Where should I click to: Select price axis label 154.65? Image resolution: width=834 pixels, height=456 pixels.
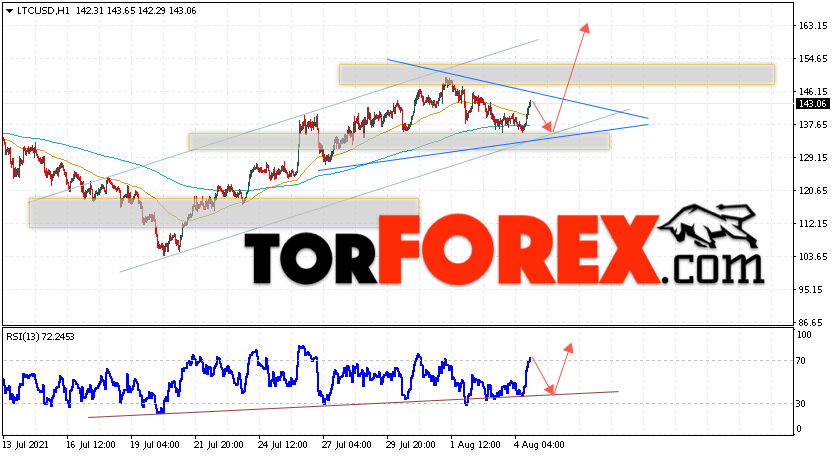click(x=813, y=58)
